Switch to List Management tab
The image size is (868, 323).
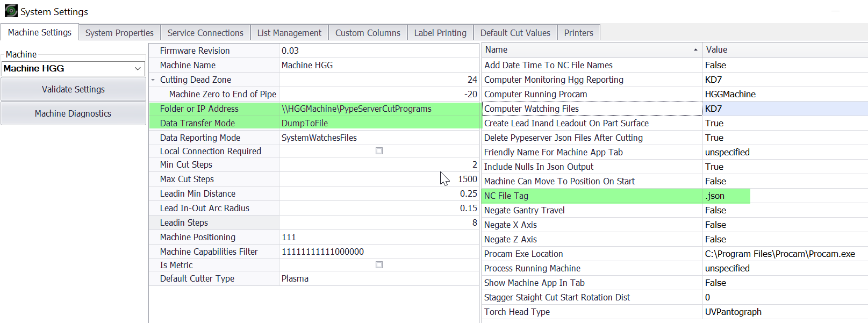(289, 33)
